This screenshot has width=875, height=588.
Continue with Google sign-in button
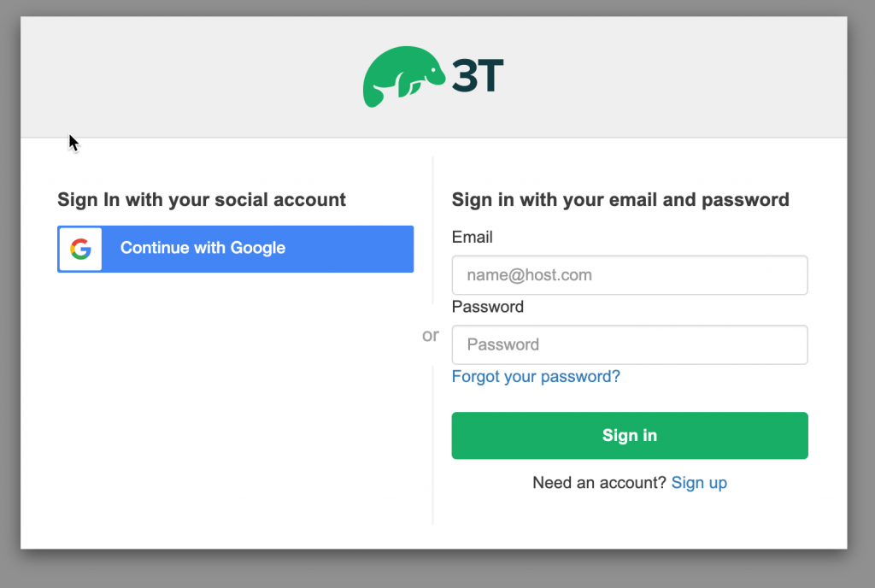(236, 249)
